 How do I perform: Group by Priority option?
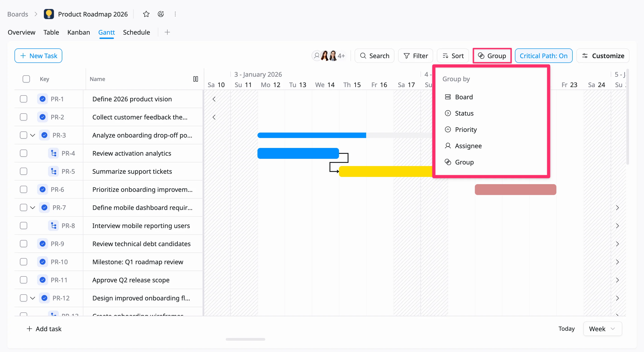491,129
